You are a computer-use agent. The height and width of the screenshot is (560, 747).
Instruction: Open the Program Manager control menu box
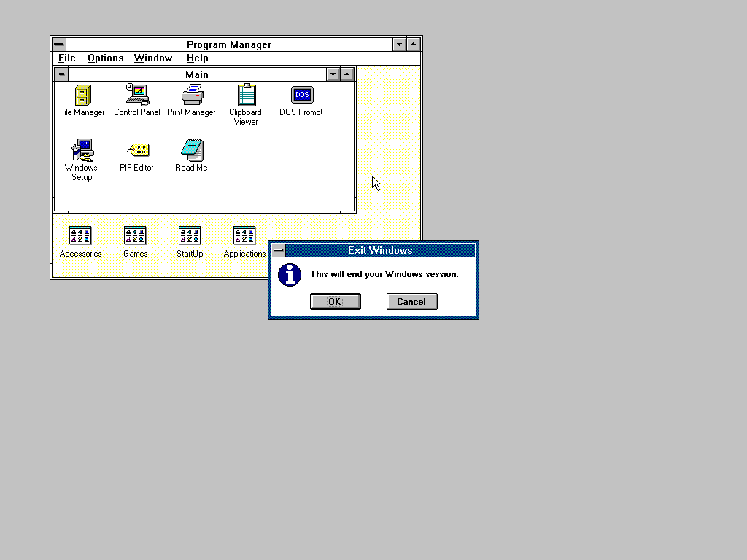[58, 44]
